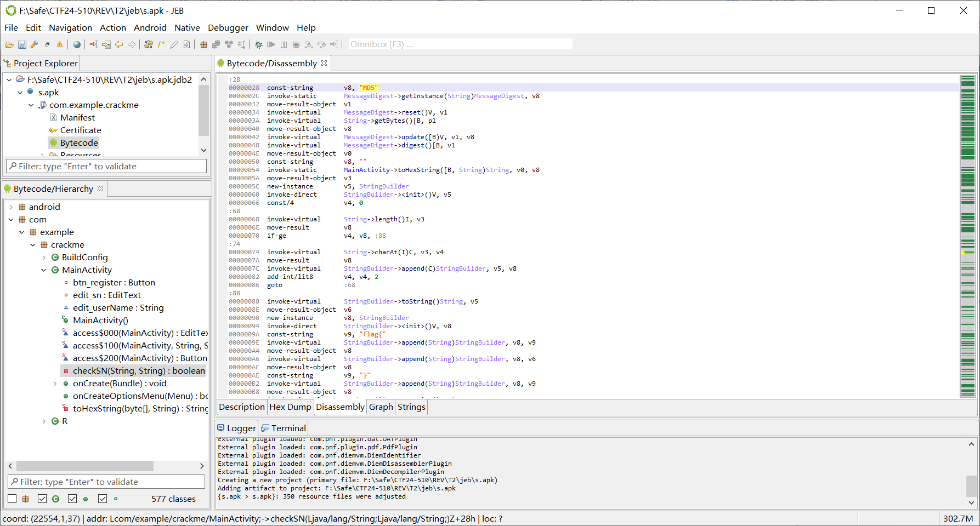Image resolution: width=980 pixels, height=526 pixels.
Task: Click the type hierarchy arrows toolbar icon
Action: click(x=241, y=44)
